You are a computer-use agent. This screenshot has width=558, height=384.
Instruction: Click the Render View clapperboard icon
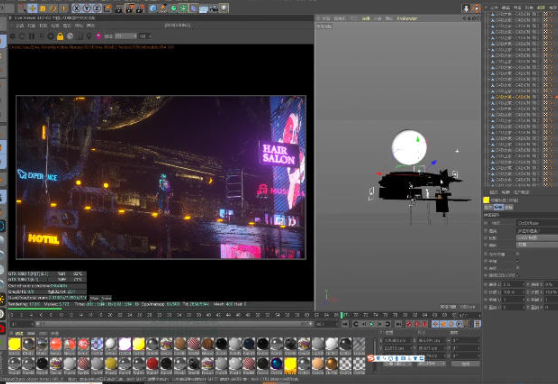coord(119,8)
